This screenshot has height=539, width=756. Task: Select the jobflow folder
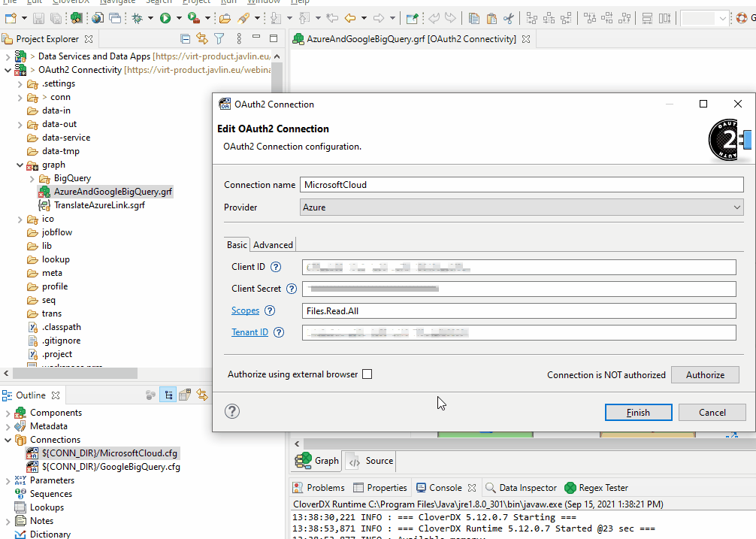[x=57, y=232]
